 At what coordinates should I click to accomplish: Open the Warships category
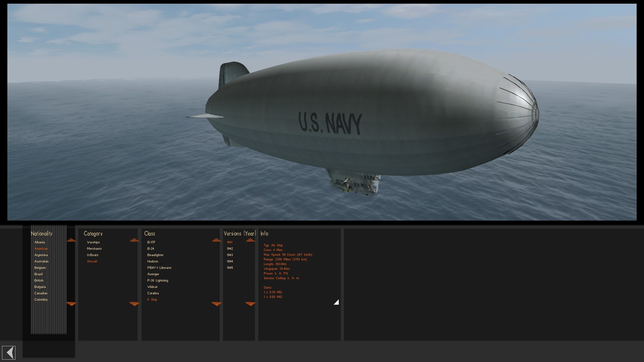point(93,242)
